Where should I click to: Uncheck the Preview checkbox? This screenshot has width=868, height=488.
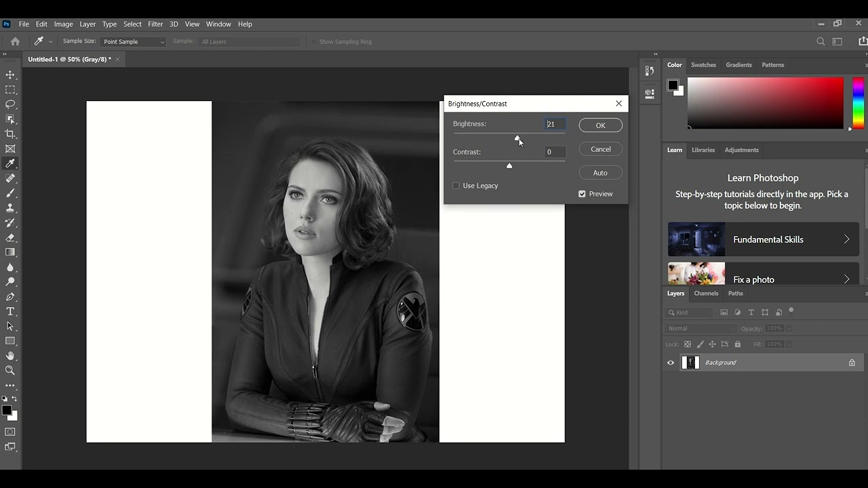582,194
